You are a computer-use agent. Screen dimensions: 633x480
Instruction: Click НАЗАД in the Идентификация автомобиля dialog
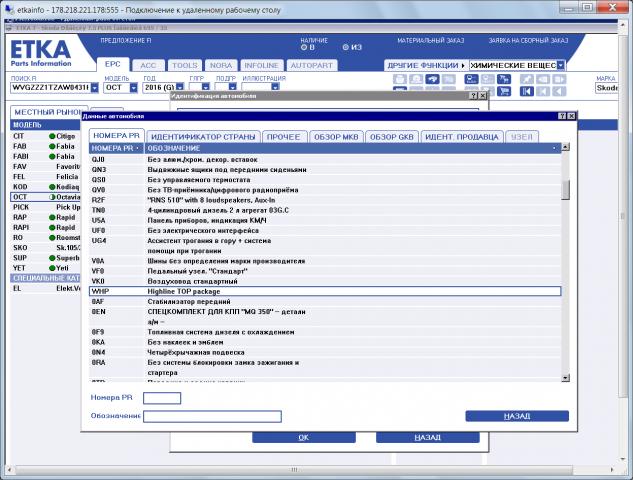pyautogui.click(x=428, y=438)
